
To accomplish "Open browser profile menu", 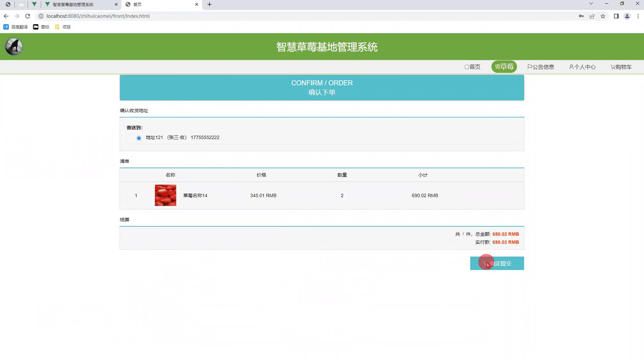I will [x=627, y=16].
